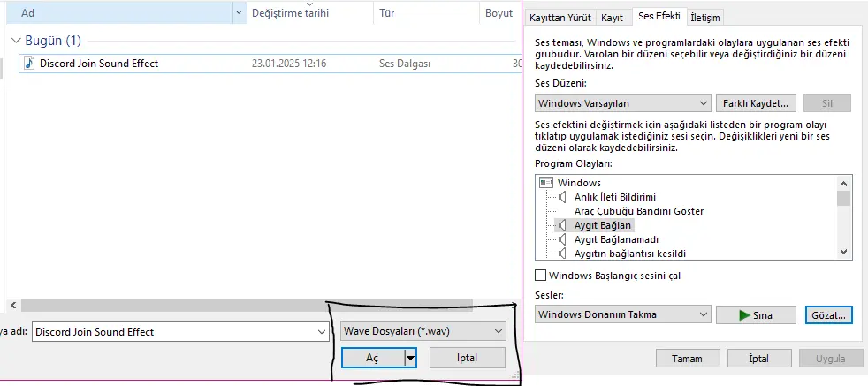Open the Sesler dropdown Windows Donanım Takma
The width and height of the screenshot is (868, 386).
pyautogui.click(x=623, y=314)
